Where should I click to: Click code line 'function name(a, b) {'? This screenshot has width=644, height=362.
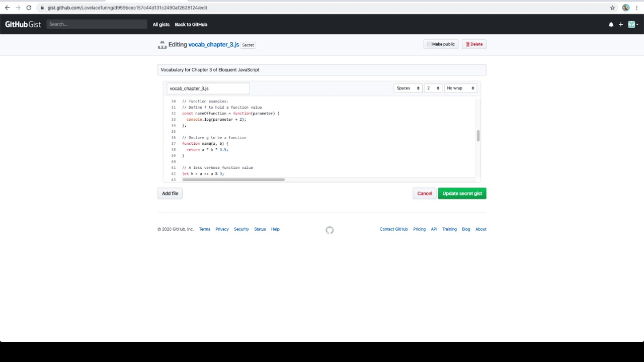click(x=205, y=143)
